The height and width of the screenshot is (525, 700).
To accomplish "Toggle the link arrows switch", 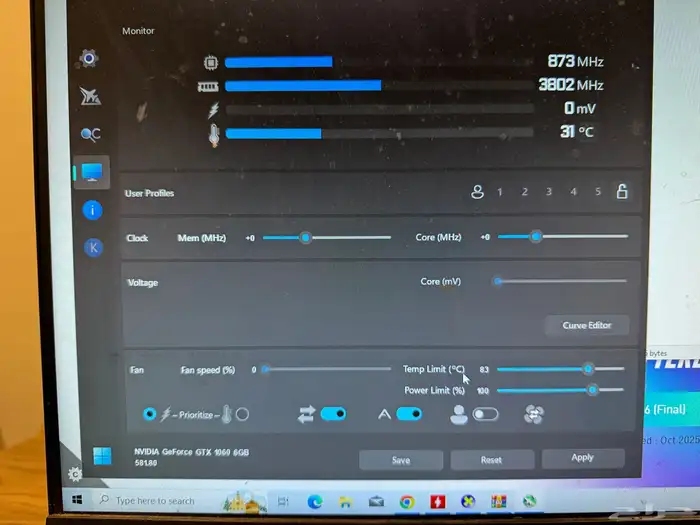I will pos(333,414).
